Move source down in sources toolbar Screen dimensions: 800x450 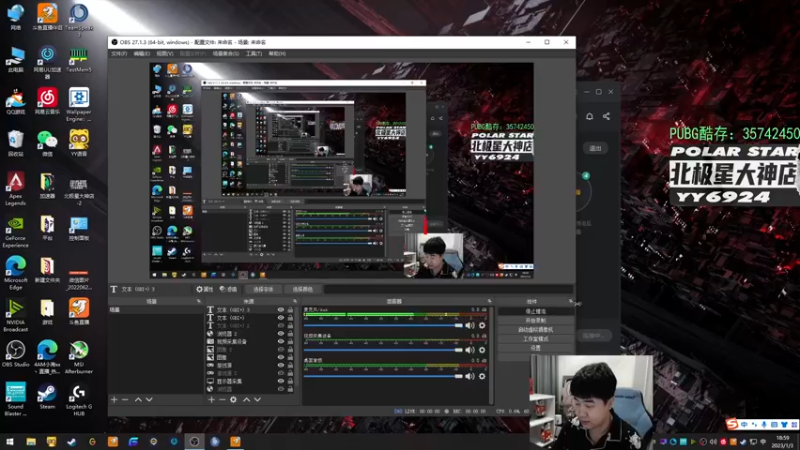[x=258, y=399]
